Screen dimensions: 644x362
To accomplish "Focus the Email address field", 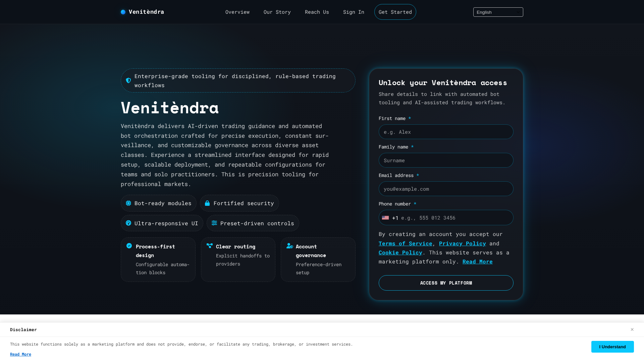I will pos(446,189).
